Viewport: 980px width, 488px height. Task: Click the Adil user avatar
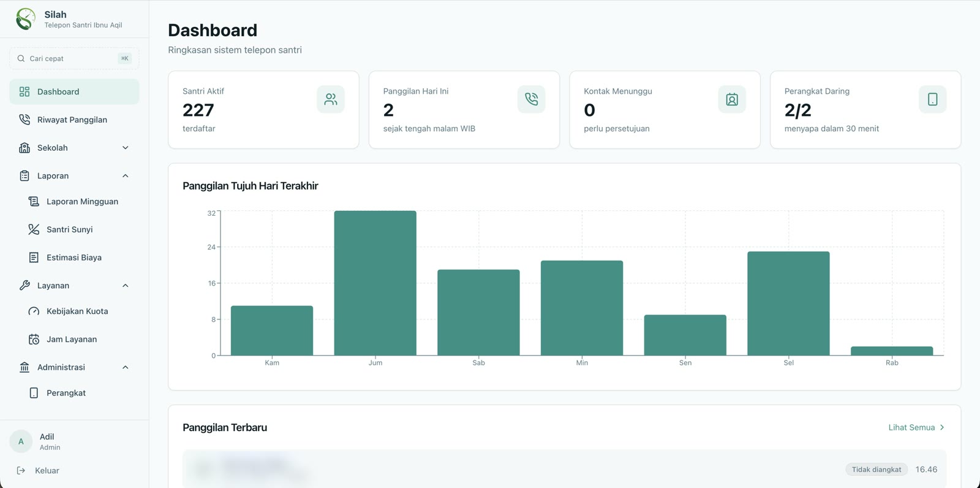21,441
